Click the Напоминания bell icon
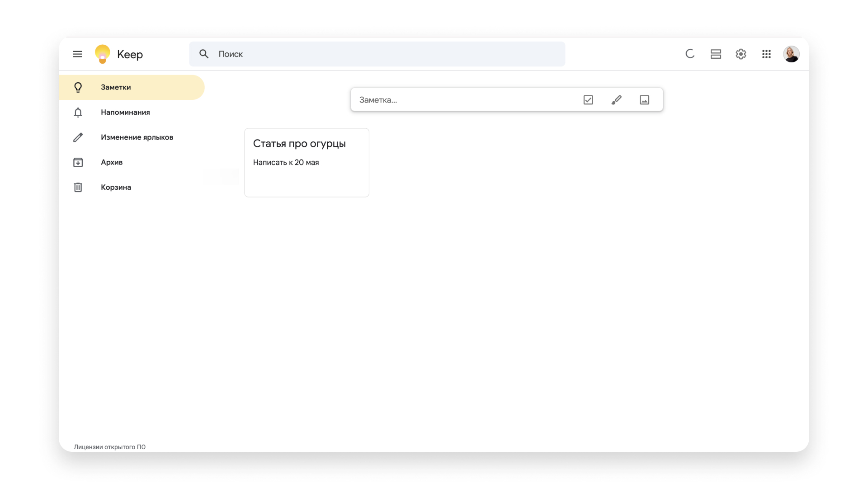 pos(78,112)
